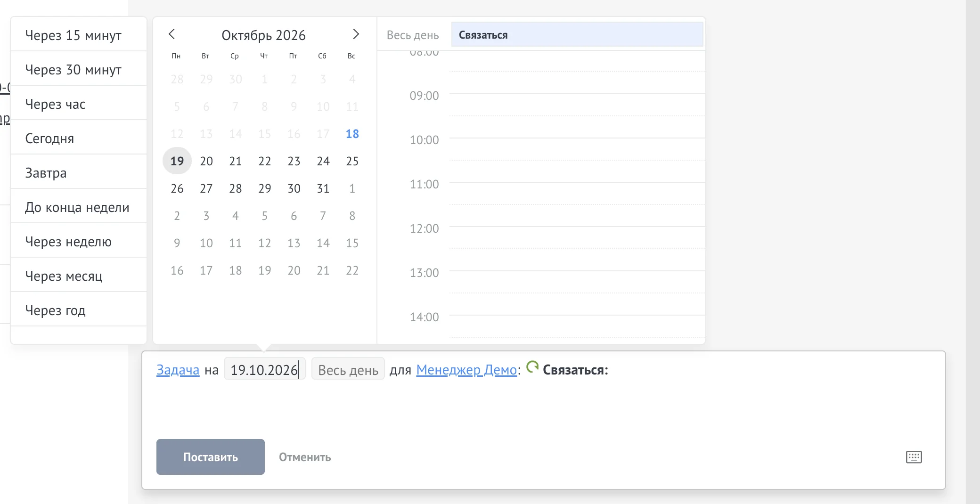The image size is (980, 504).
Task: Go to the previous month in calendar
Action: click(172, 34)
